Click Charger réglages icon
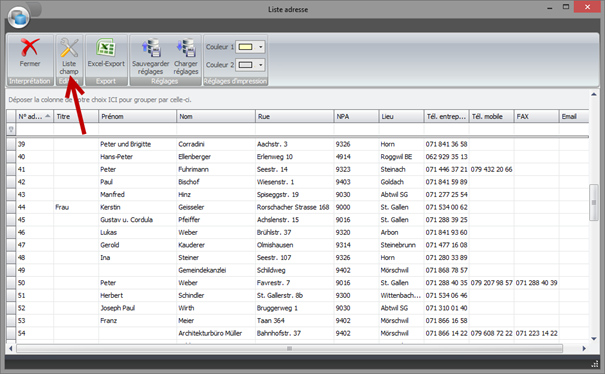The height and width of the screenshot is (374, 605). point(186,48)
